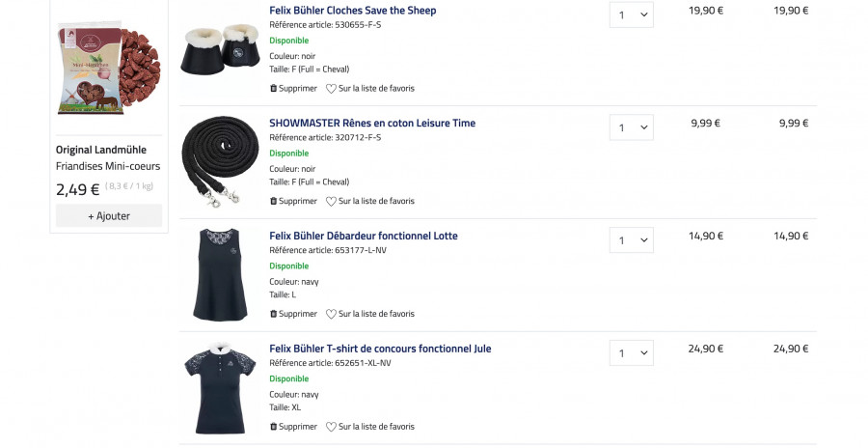
Task: Click heart icon for Débardeur fonctionnel Lotte
Action: click(x=331, y=314)
